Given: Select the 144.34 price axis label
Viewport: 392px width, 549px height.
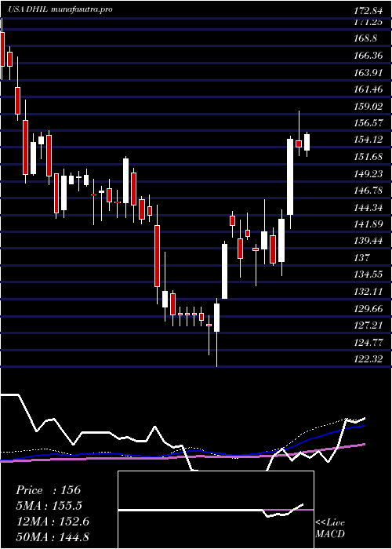Looking at the screenshot, I should coord(368,207).
